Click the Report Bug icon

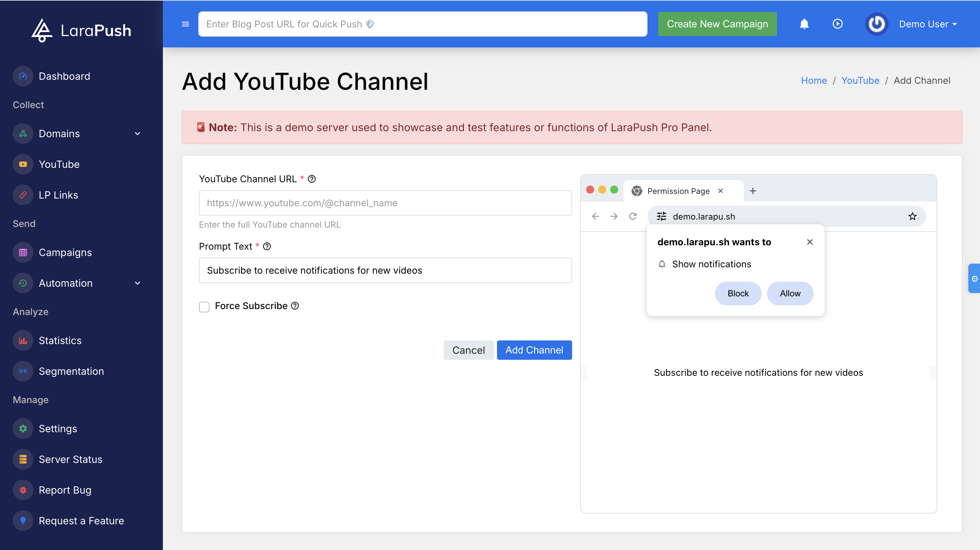point(23,490)
